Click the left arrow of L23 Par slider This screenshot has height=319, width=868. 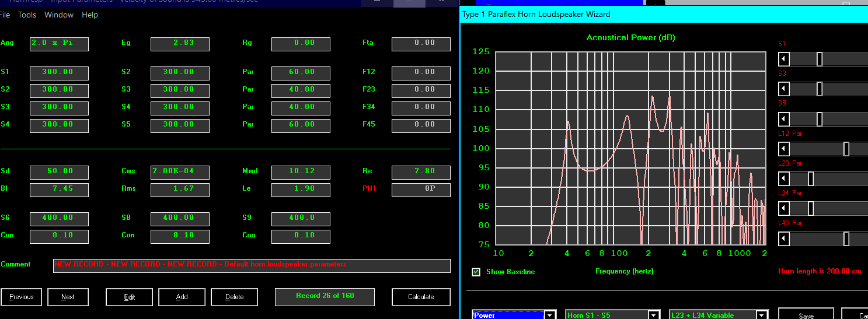click(x=784, y=178)
